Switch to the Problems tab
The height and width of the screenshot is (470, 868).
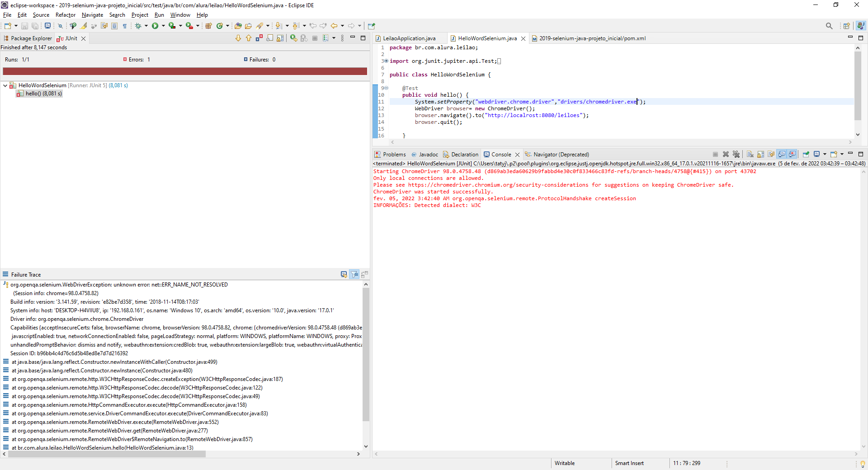point(390,154)
